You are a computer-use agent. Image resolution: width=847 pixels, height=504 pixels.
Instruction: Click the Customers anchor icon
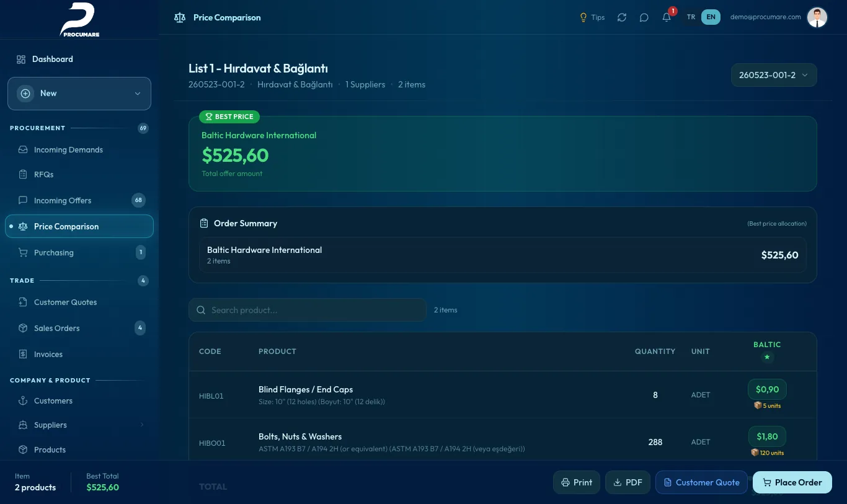point(23,401)
